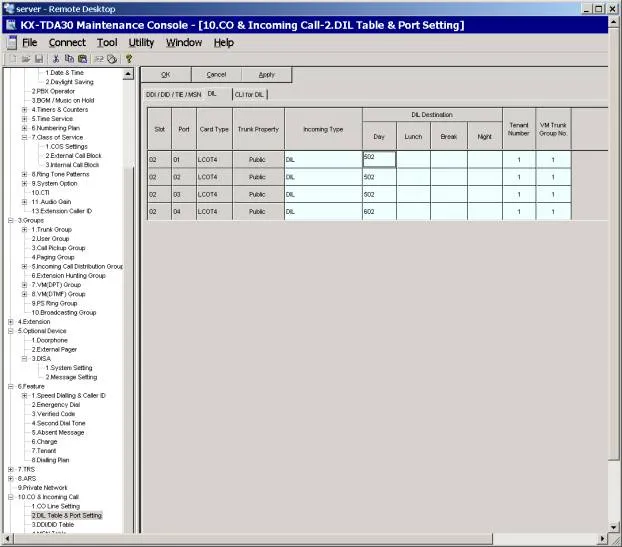Click Day destination field for port 01

379,159
